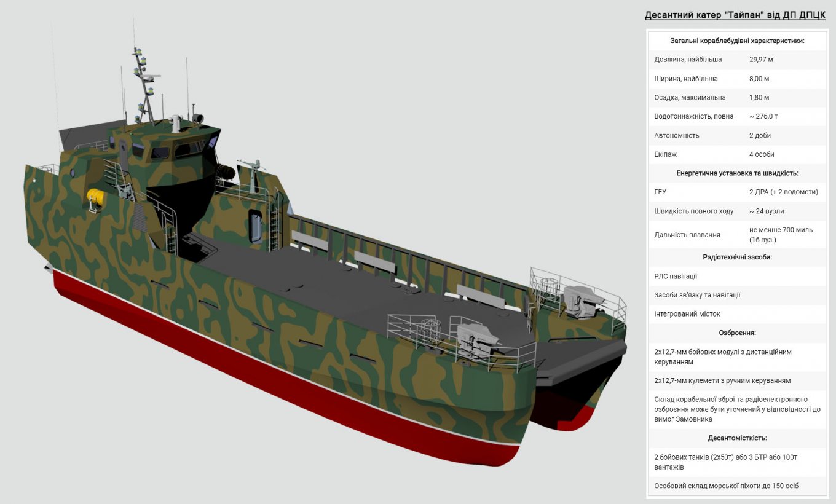836x504 pixels.
Task: Select the Загальні кораблебудівні характеристики header
Action: [737, 41]
